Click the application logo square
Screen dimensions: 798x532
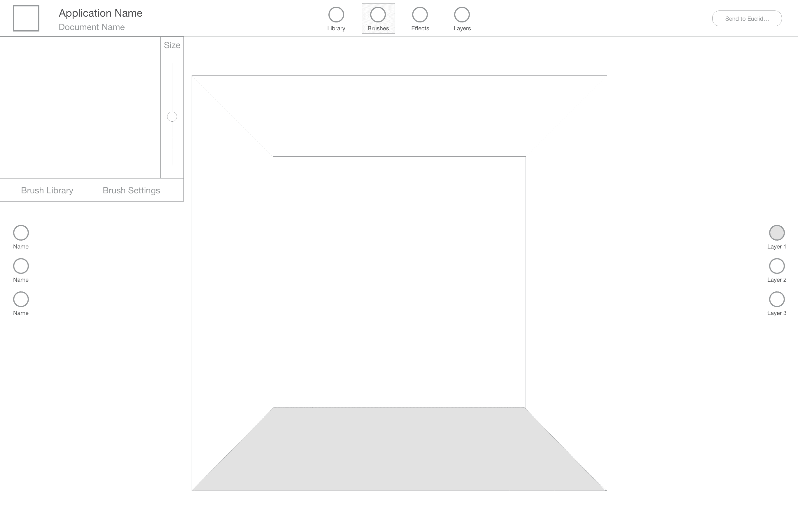[26, 19]
